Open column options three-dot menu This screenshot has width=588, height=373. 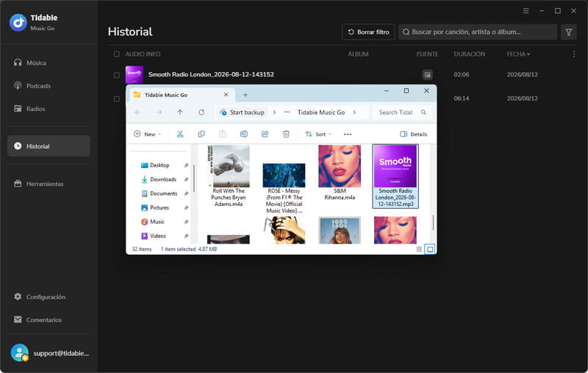[574, 54]
